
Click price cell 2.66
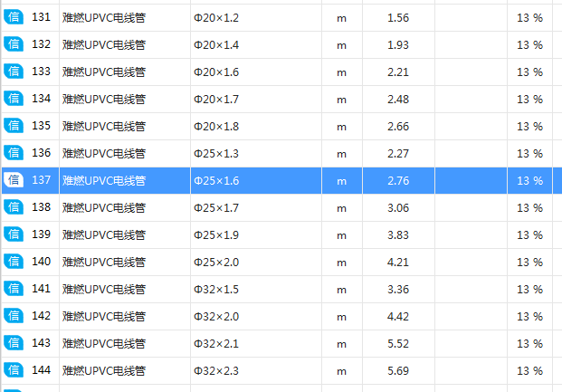[398, 126]
